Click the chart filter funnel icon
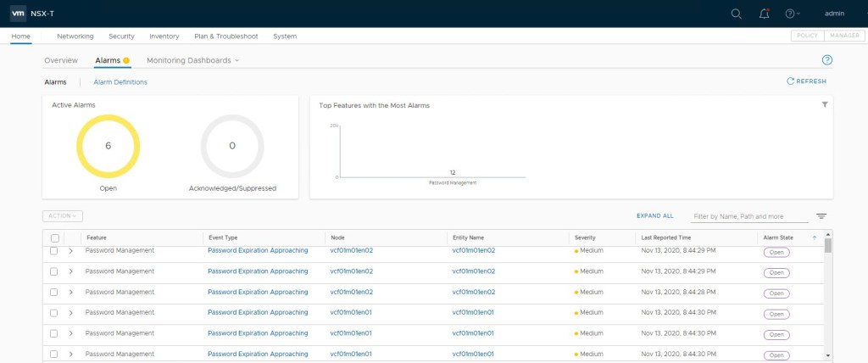868x363 pixels. pyautogui.click(x=825, y=104)
